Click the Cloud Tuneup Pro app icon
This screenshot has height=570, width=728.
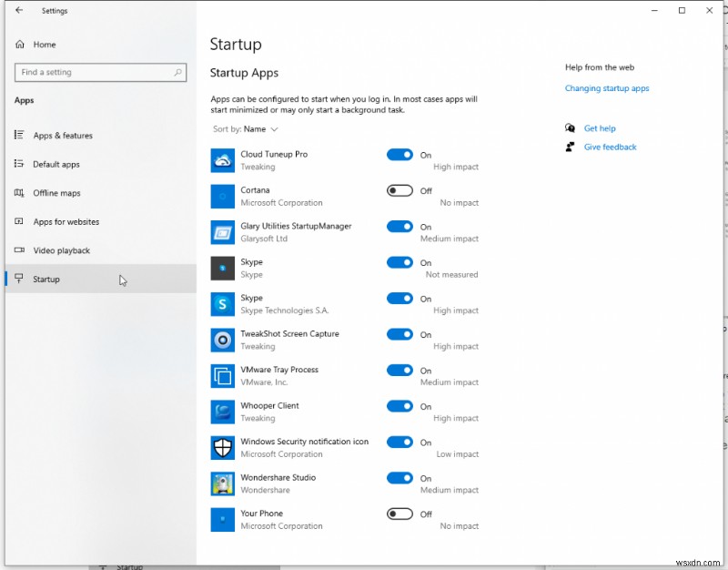point(221,160)
